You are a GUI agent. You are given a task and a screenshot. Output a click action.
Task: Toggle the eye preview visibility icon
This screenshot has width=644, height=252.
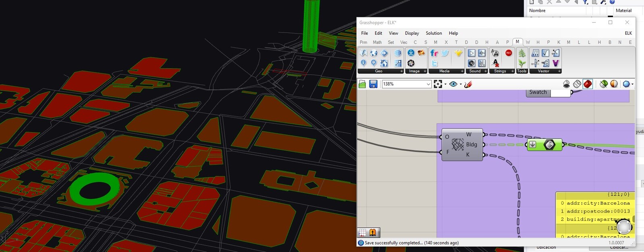point(453,84)
